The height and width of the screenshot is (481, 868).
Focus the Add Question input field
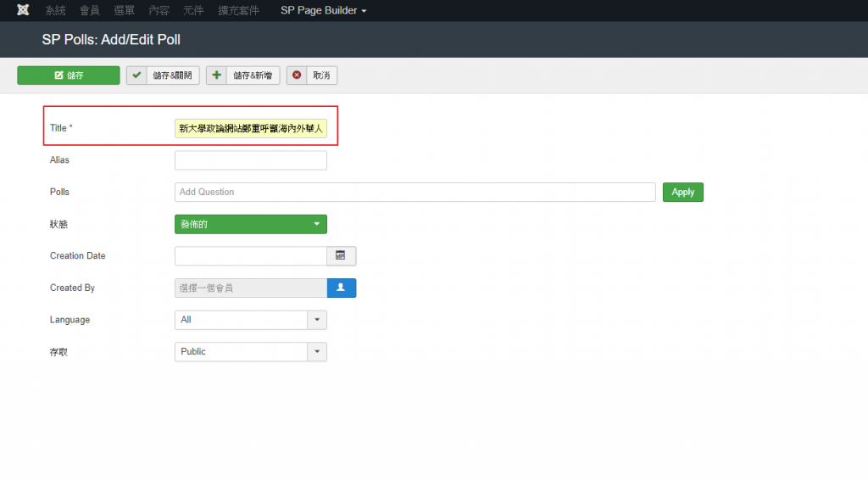point(415,193)
